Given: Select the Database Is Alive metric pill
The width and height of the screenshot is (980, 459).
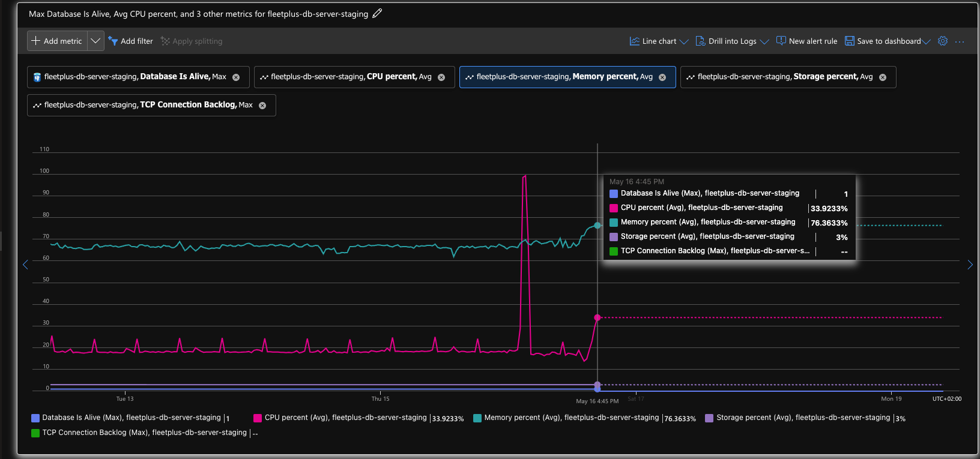Looking at the screenshot, I should click(138, 77).
